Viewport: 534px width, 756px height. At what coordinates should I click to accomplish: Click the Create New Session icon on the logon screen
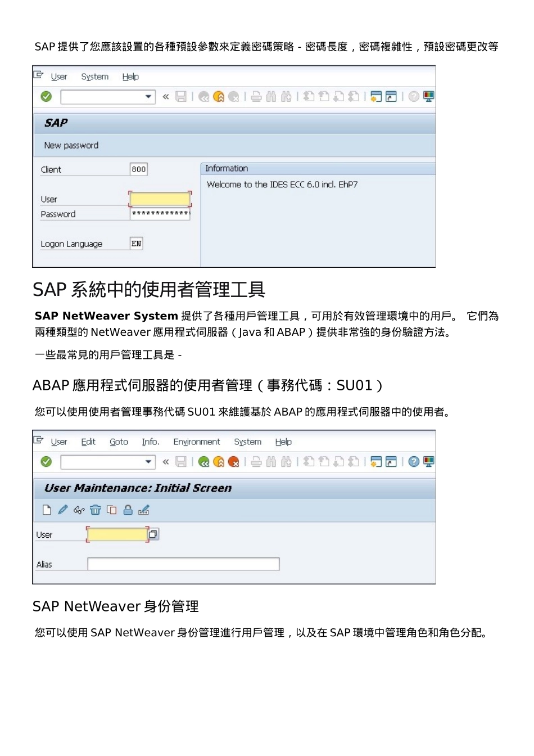(x=376, y=97)
